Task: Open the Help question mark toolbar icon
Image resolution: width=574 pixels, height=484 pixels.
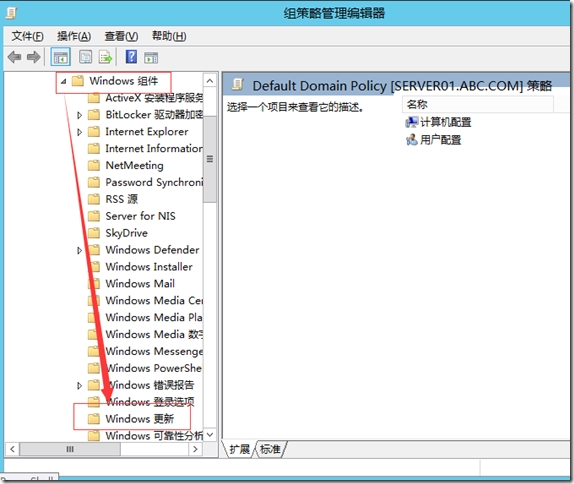Action: click(131, 57)
